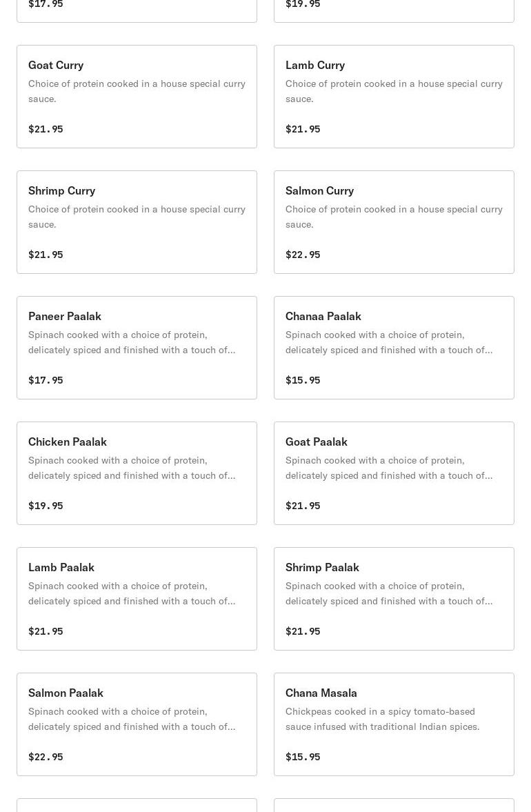
Task: Open the Goat Paalak item
Action: [x=394, y=473]
